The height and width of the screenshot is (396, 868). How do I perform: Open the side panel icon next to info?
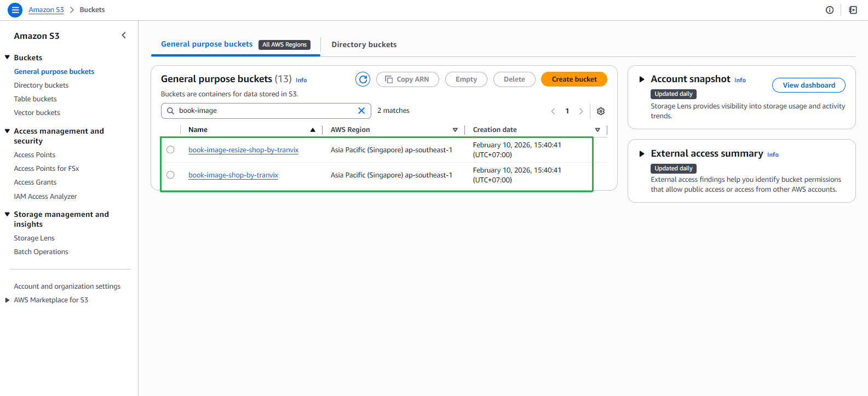tap(853, 10)
